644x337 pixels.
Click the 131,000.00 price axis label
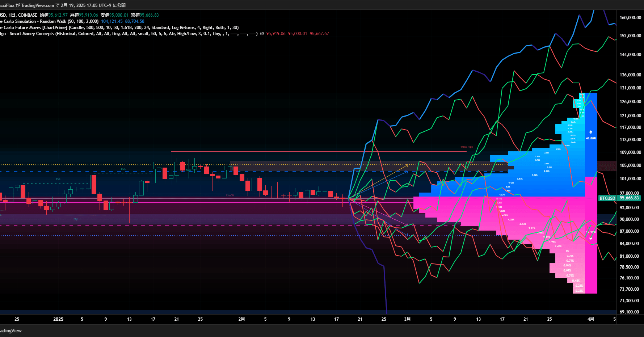click(630, 88)
